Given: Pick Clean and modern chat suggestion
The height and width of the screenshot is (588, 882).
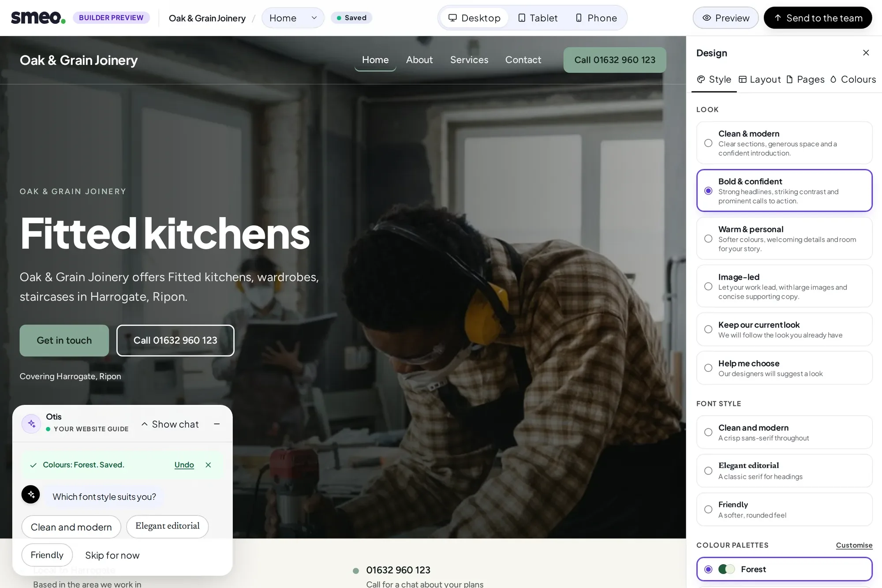Looking at the screenshot, I should (71, 527).
